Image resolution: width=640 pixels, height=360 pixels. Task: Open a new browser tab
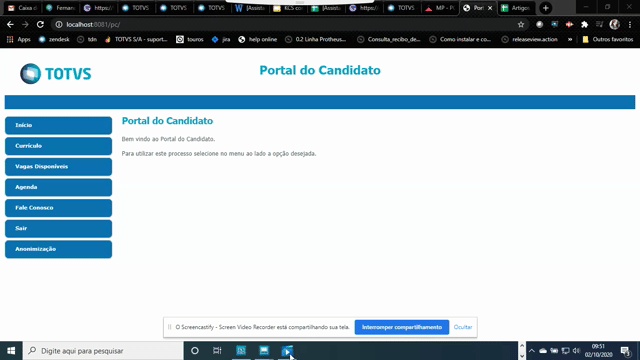545,8
